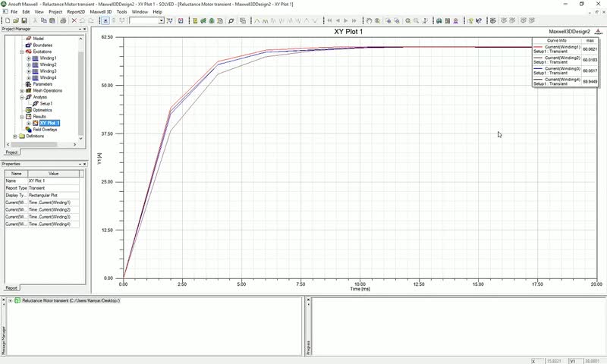Open the Project menu
The width and height of the screenshot is (607, 364).
55,12
